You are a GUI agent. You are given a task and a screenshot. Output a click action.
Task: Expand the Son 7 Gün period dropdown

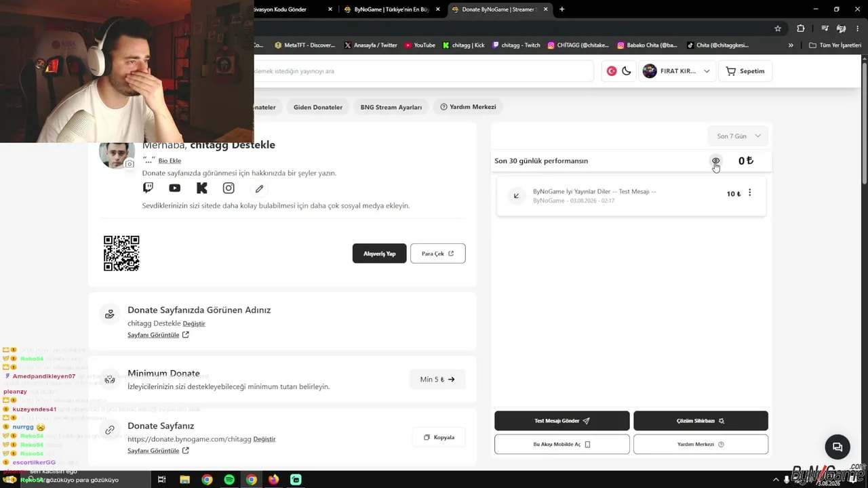tap(738, 136)
